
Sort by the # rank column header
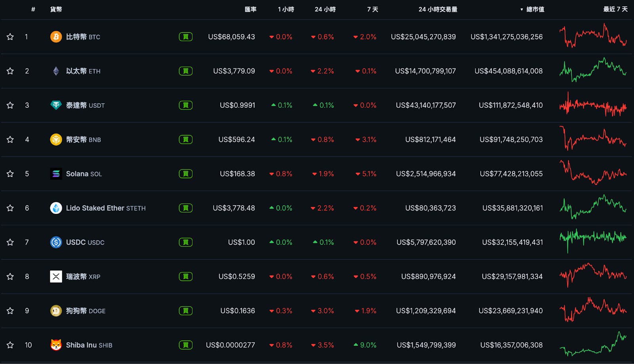pyautogui.click(x=33, y=10)
